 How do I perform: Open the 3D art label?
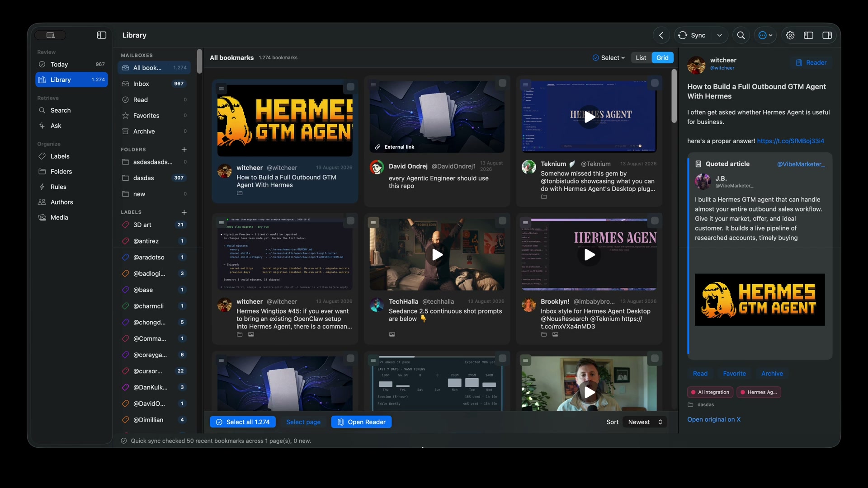[154, 225]
